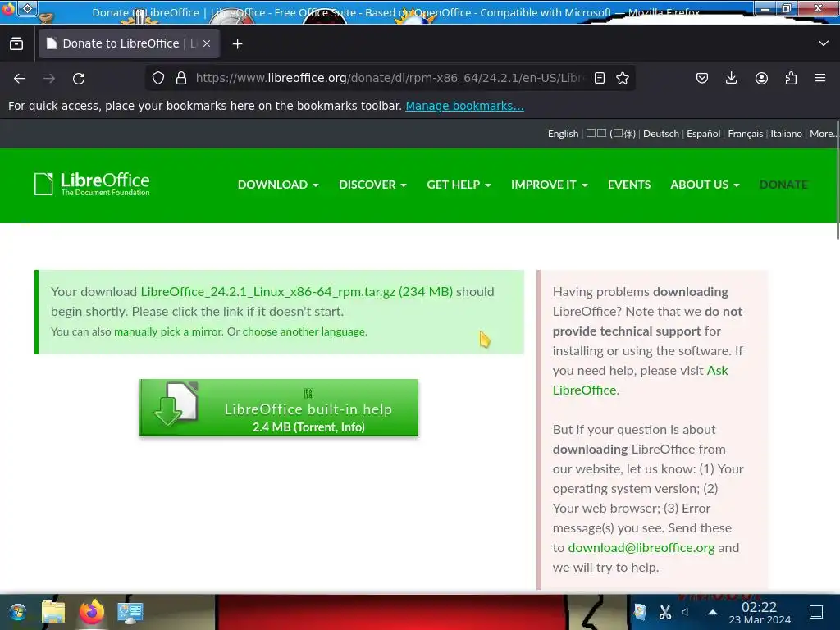The width and height of the screenshot is (840, 630).
Task: Open a new tab with the plus icon
Action: pyautogui.click(x=237, y=44)
